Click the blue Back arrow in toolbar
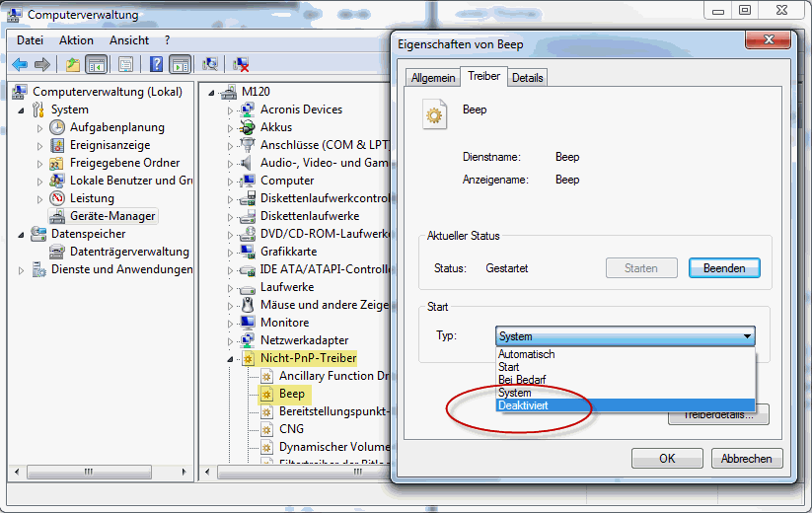 [20, 64]
